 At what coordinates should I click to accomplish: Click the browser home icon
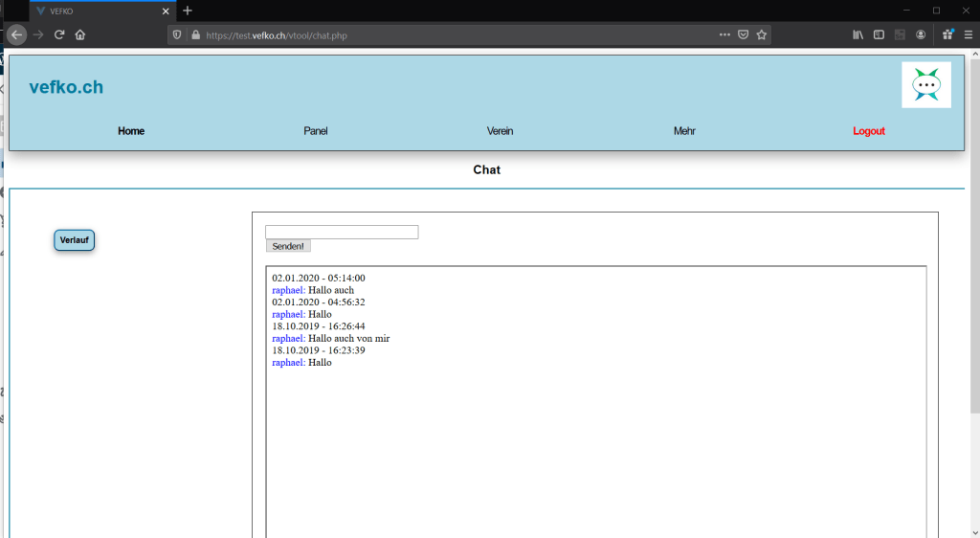pos(80,34)
